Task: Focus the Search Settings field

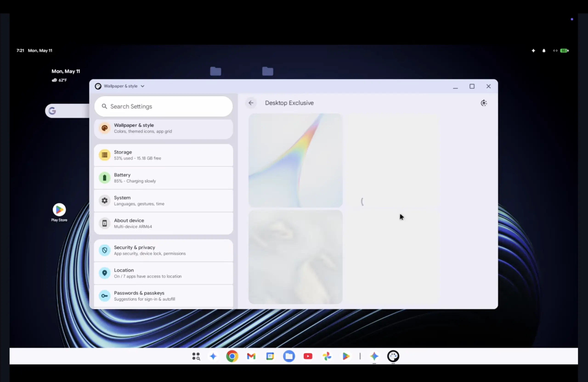Action: [x=163, y=106]
